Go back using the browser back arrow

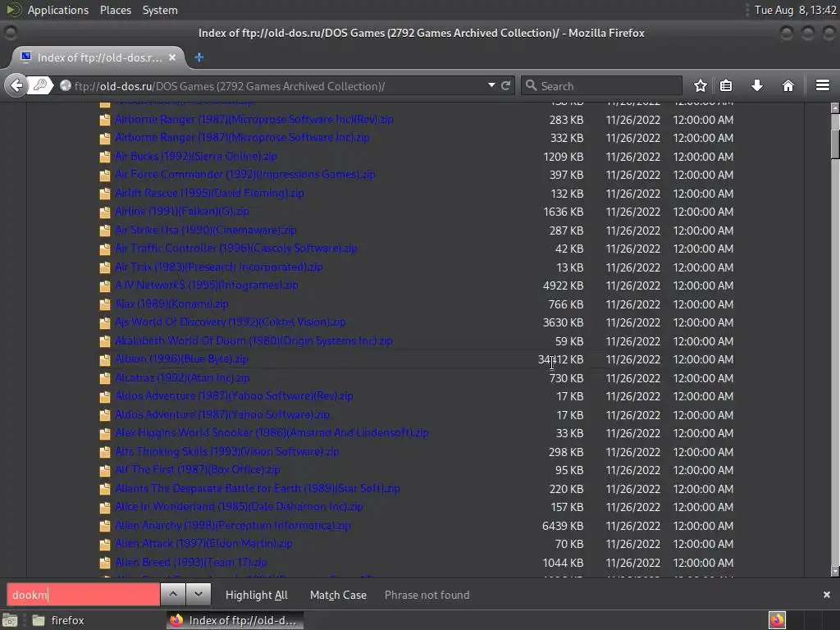click(16, 85)
